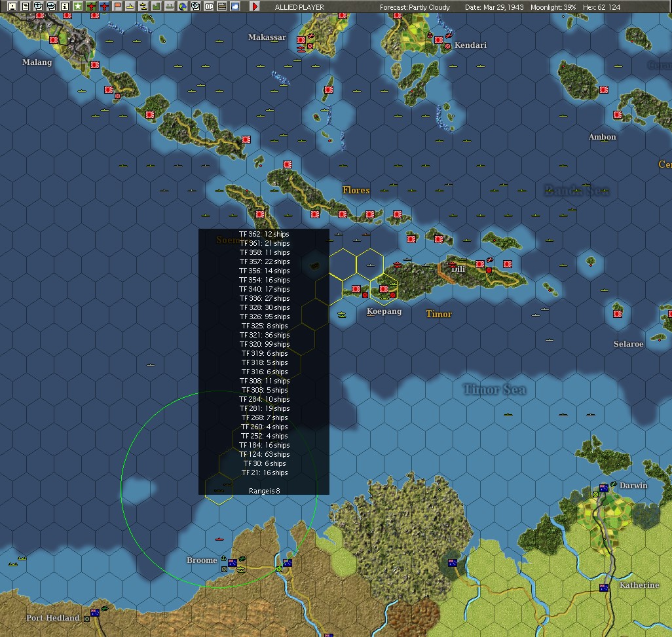Select the red plane icon on green background
Viewport: 672px width, 637px height.
[x=91, y=6]
